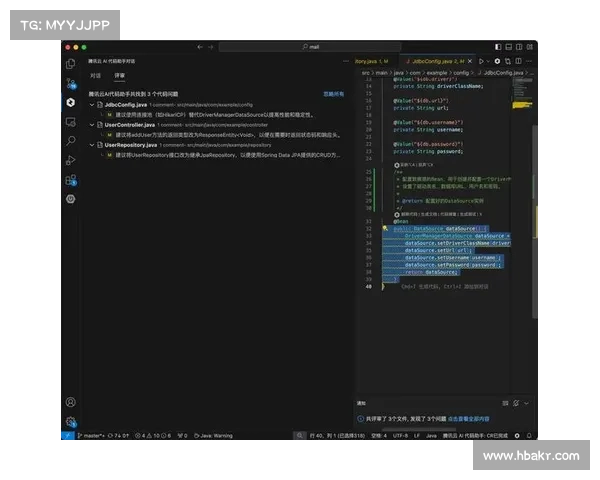Toggle secondary sidebar layout icon
Viewport: 600px width, 480px height.
tap(519, 47)
